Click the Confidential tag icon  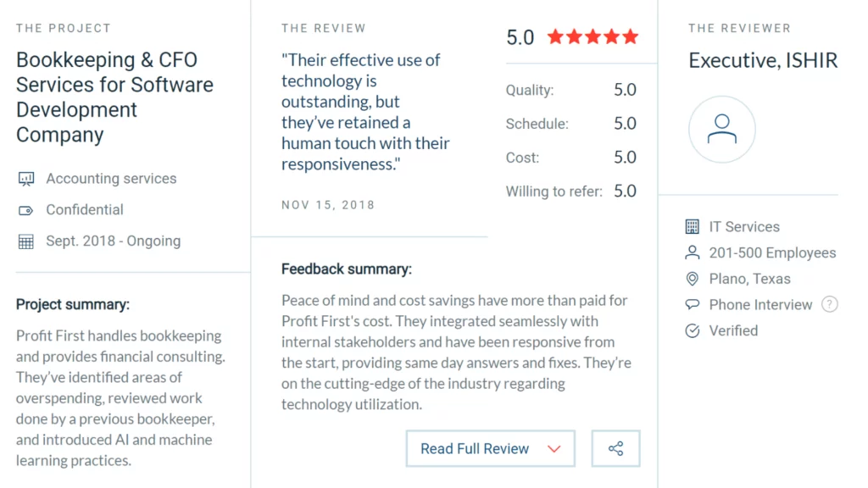26,210
